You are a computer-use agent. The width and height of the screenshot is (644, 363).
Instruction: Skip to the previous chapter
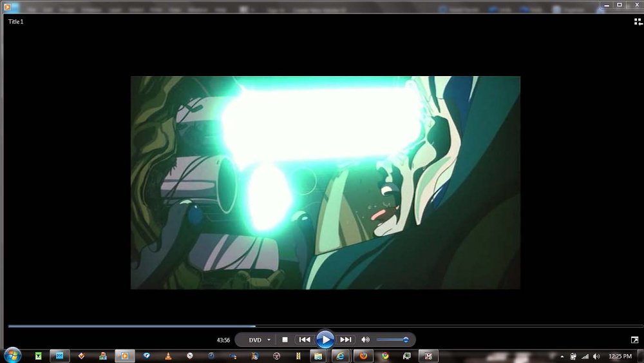tap(305, 340)
